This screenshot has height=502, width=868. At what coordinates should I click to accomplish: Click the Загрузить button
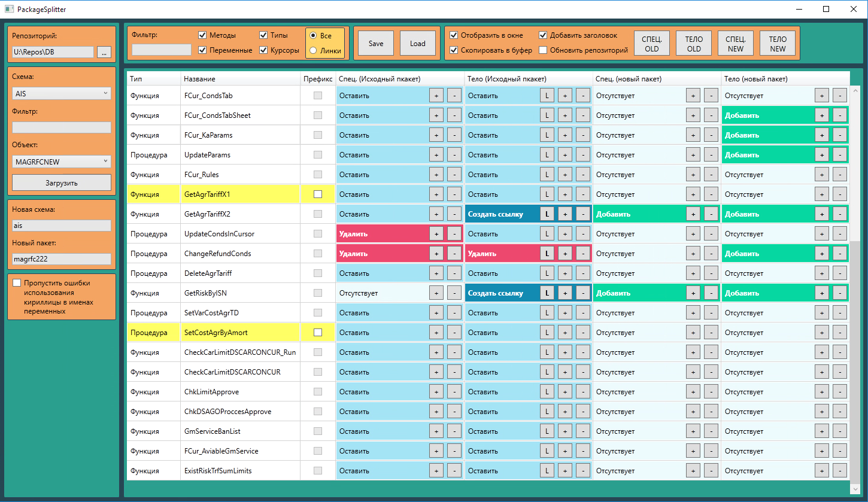[x=62, y=182]
